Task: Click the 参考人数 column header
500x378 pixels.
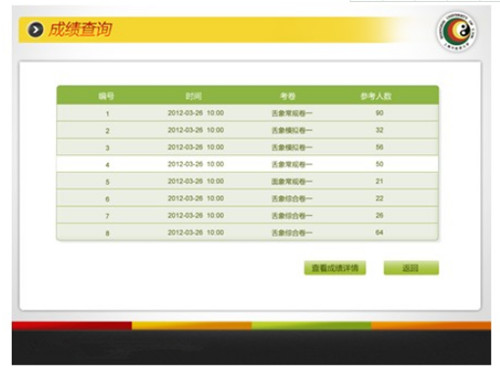Action: point(376,96)
